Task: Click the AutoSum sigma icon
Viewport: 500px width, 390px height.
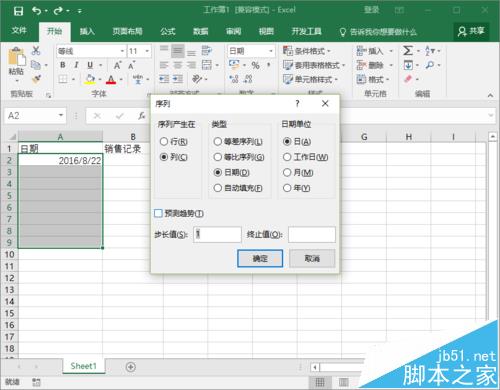Action: 408,51
